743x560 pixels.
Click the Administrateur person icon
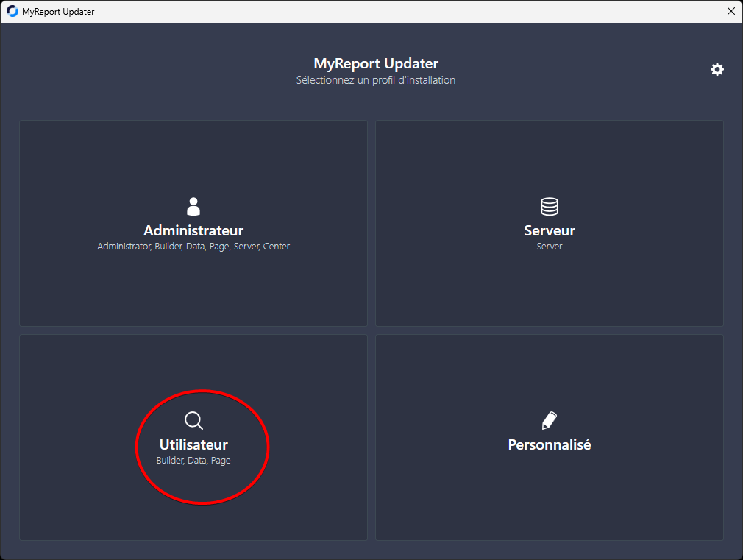pos(193,206)
